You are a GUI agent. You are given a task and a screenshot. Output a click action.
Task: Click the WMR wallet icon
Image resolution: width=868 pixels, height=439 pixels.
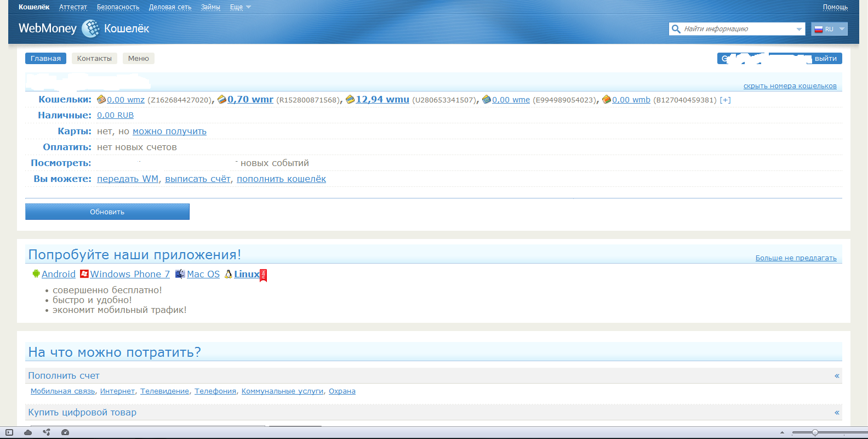[222, 100]
